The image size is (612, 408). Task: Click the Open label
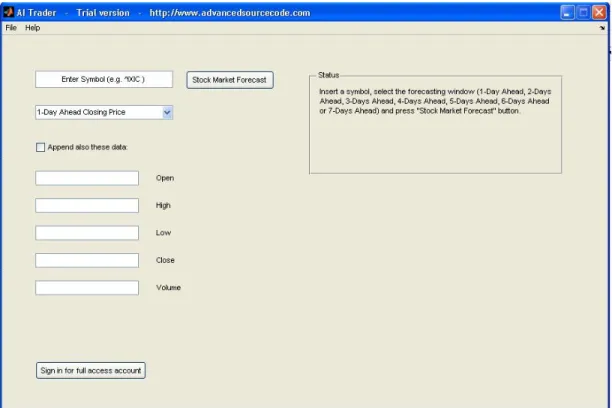tap(165, 178)
